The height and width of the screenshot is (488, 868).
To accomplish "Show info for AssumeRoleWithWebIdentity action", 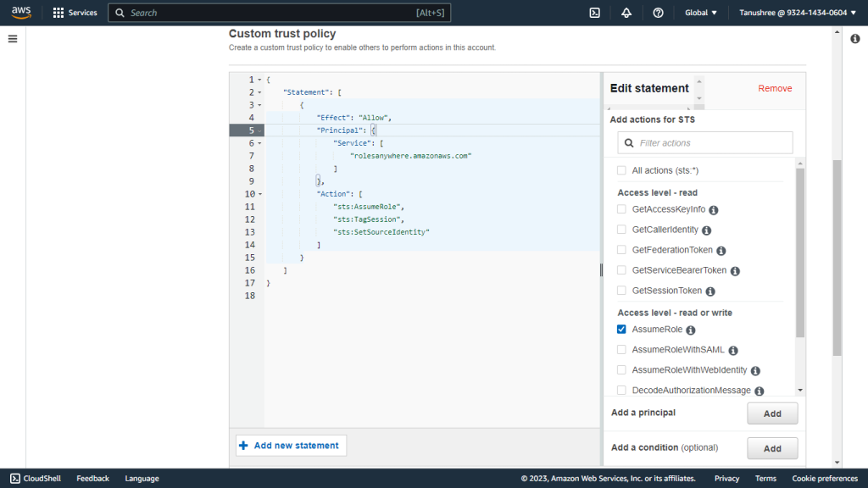I will [755, 371].
